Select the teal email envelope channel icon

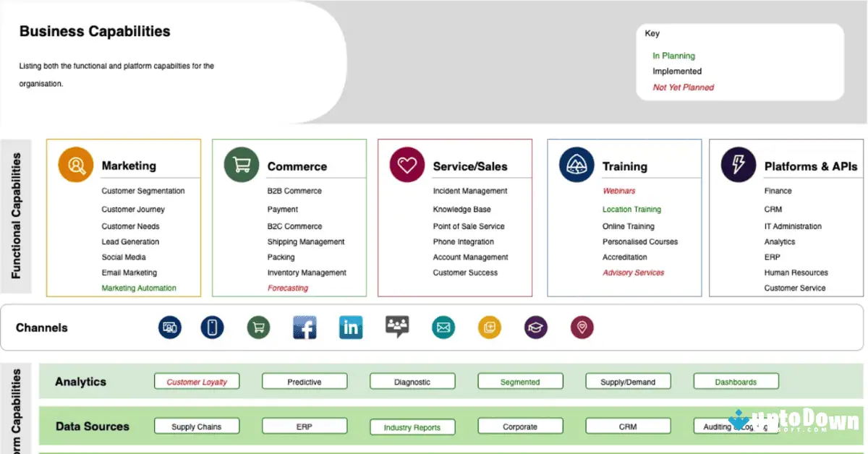443,327
